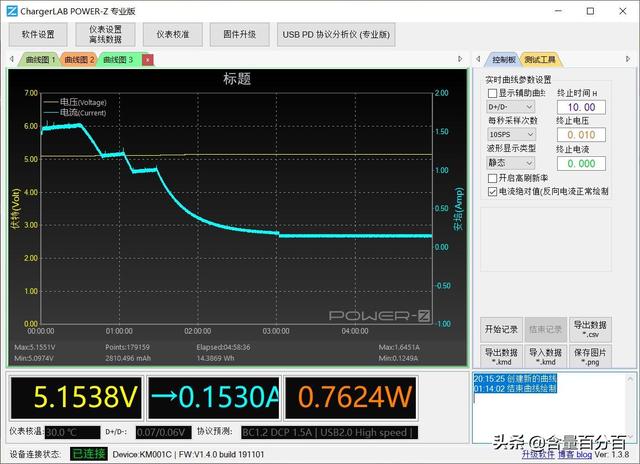Click the 升级软件 link
This screenshot has height=464, width=640.
tap(538, 454)
